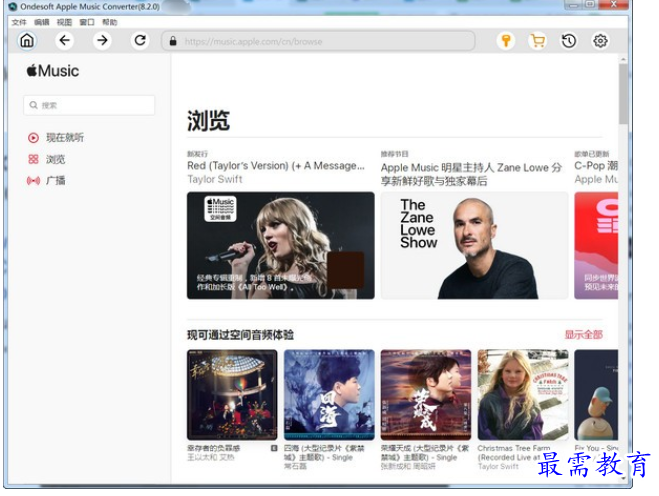Click the scrollbar down arrow
659x496 pixels.
click(623, 478)
